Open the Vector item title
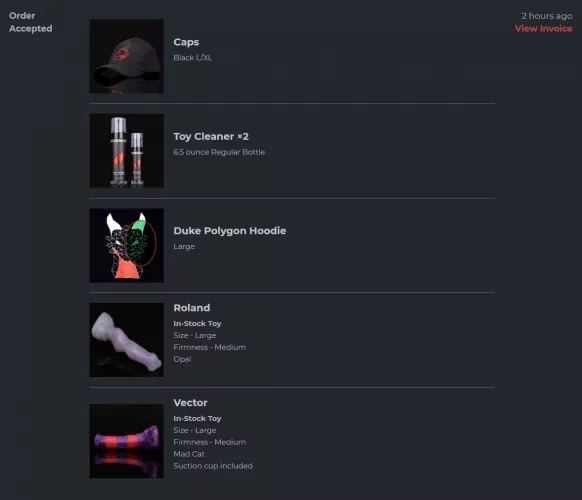Image resolution: width=582 pixels, height=500 pixels. (190, 402)
